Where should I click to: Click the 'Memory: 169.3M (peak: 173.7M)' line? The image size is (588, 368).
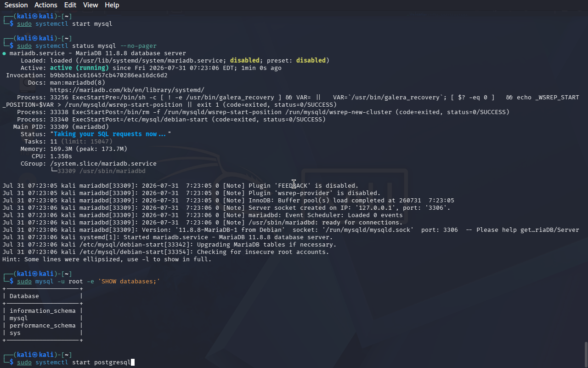coord(74,149)
